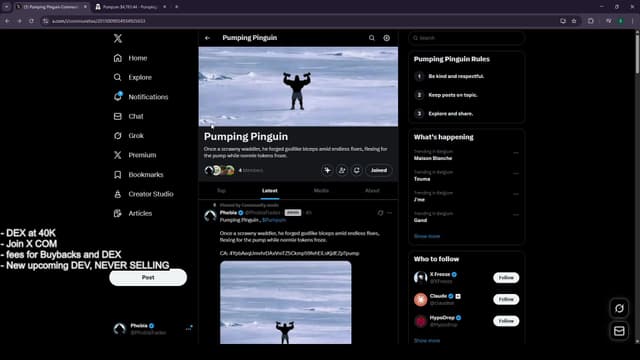Open a new browser tab

click(x=177, y=7)
